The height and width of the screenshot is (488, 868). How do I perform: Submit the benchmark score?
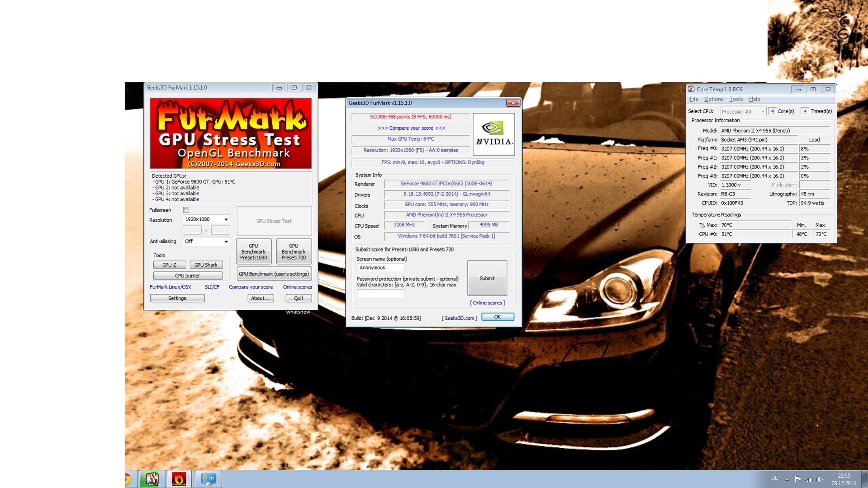[487, 279]
